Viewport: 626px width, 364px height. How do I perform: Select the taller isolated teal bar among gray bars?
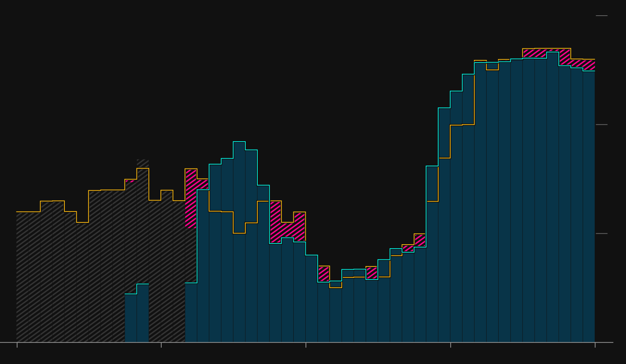pyautogui.click(x=143, y=313)
